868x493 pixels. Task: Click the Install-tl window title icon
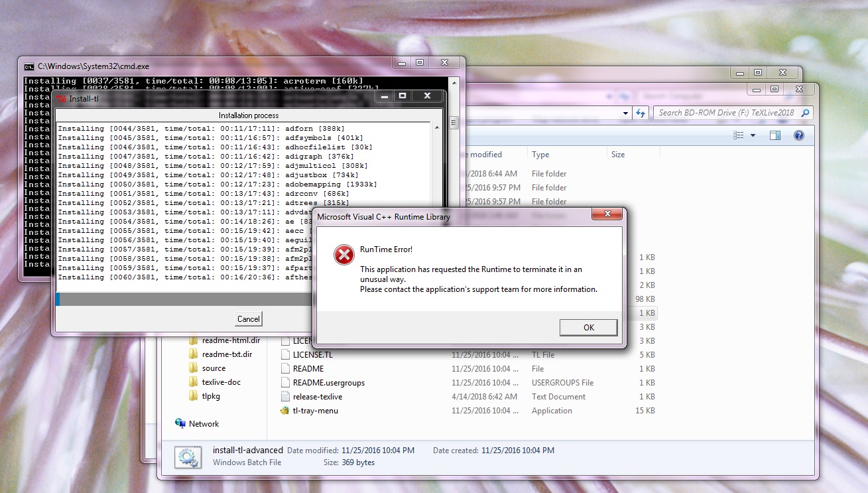coord(62,99)
